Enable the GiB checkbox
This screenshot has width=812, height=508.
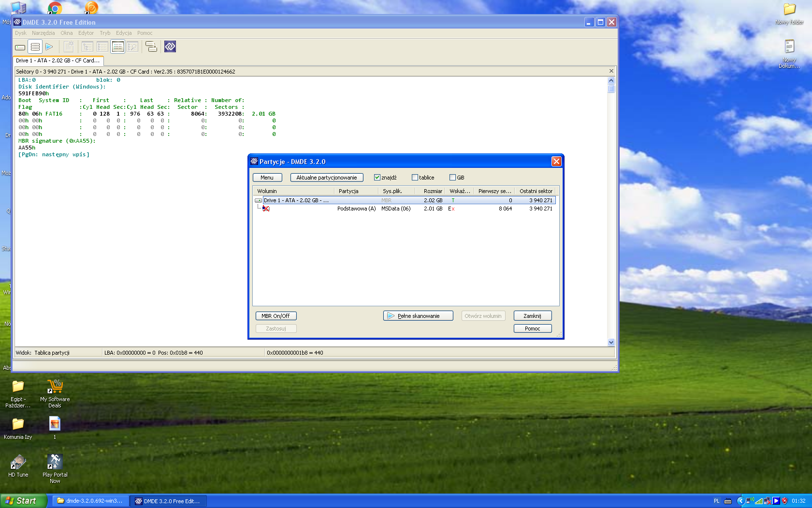pos(452,178)
